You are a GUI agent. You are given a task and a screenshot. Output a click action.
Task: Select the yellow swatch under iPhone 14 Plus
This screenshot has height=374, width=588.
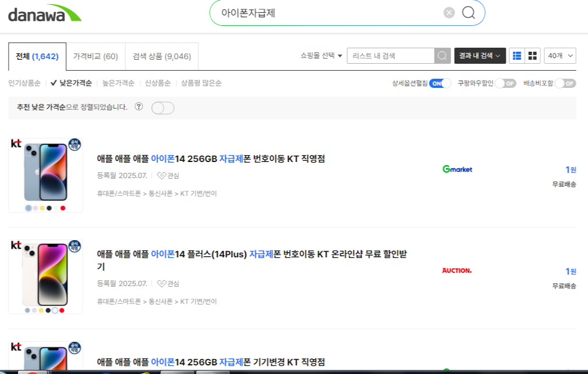pos(41,310)
